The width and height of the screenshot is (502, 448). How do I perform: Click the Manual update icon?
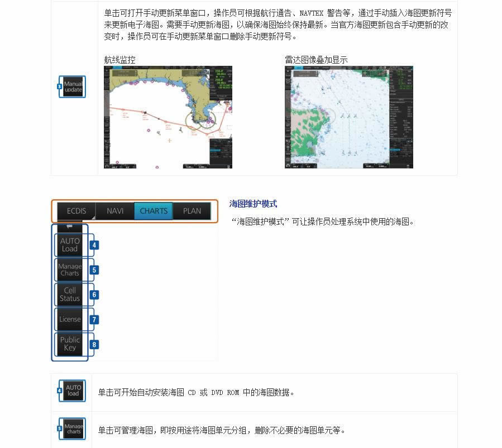(x=73, y=86)
